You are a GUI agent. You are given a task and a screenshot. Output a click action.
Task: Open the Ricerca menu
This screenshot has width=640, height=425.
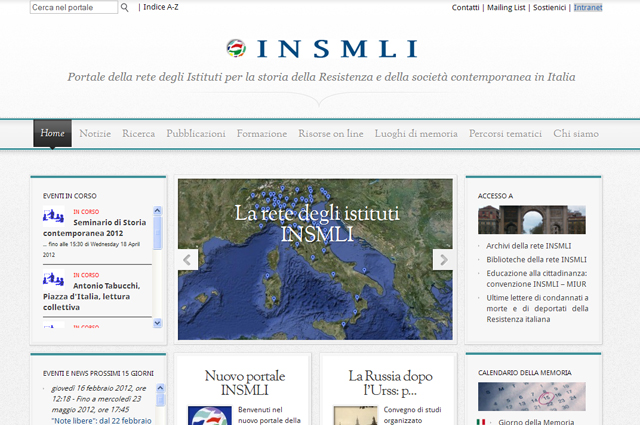138,134
